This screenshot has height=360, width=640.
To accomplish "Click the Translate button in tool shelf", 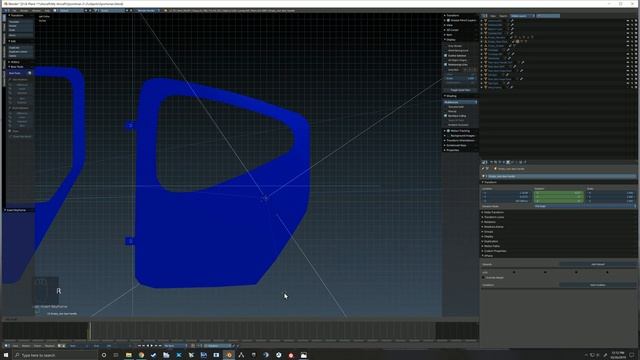I will (20, 22).
